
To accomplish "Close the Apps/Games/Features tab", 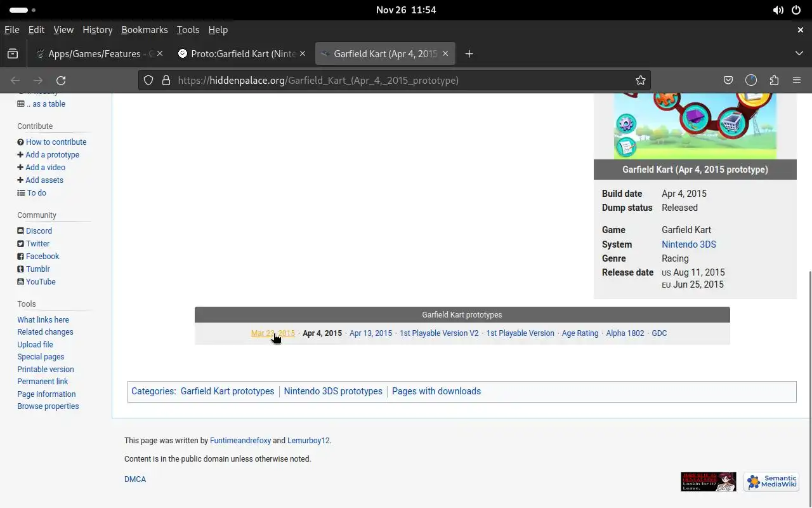I will (x=160, y=54).
